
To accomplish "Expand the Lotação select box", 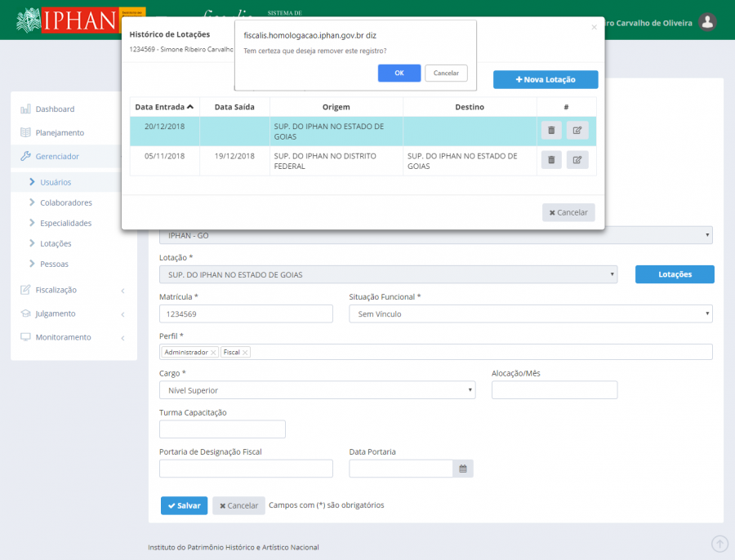I will pyautogui.click(x=388, y=274).
